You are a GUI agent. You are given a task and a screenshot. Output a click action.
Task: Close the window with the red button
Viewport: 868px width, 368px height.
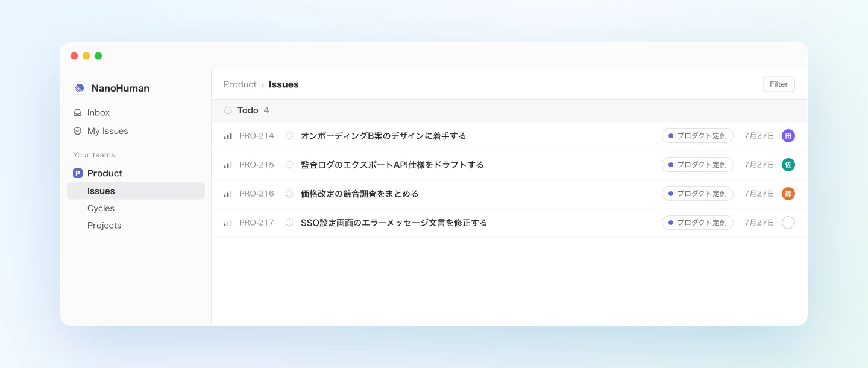point(74,56)
